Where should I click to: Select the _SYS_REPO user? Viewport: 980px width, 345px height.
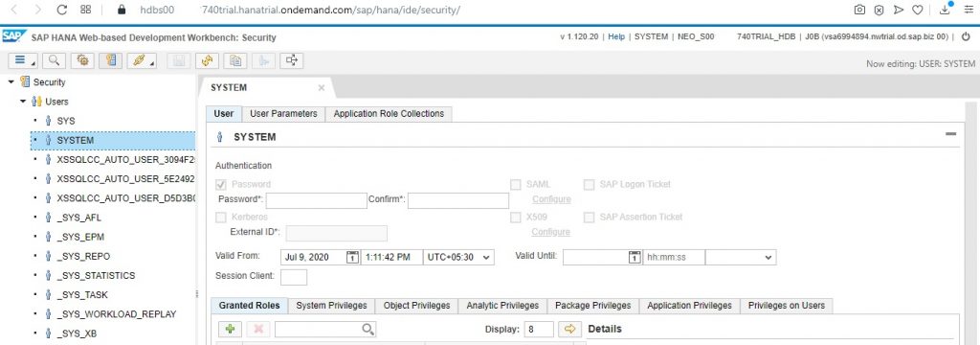[83, 256]
